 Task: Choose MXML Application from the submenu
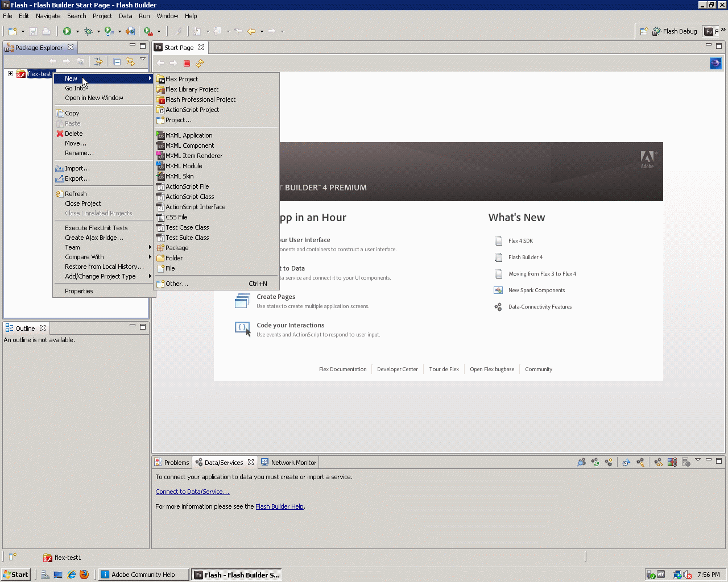(x=217, y=135)
